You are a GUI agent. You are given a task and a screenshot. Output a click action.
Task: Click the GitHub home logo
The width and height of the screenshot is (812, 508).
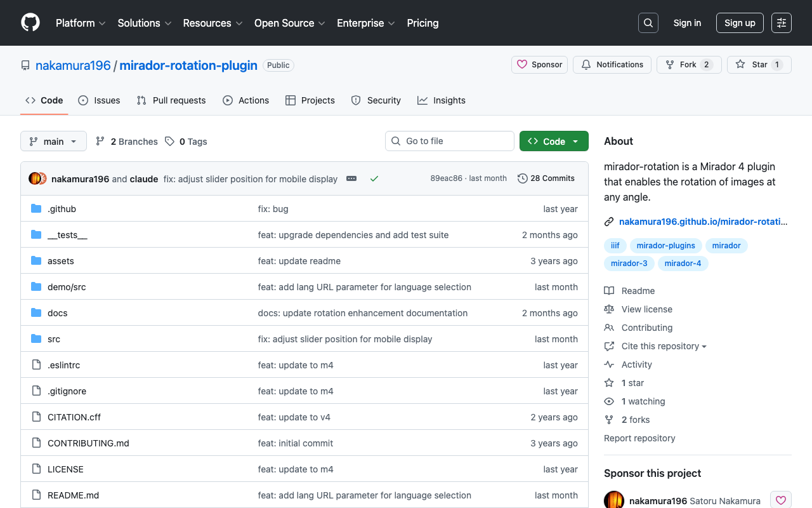30,23
